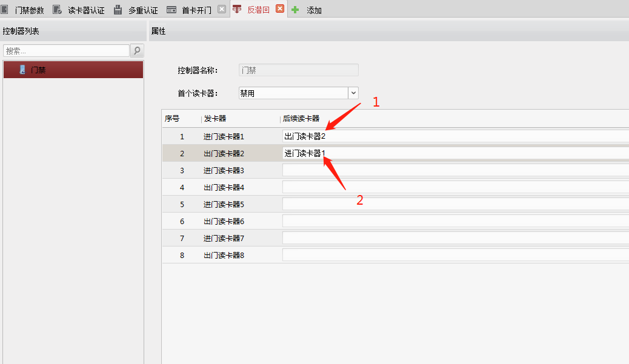Click the 搜索 search input field
This screenshot has height=364, width=629.
point(67,50)
